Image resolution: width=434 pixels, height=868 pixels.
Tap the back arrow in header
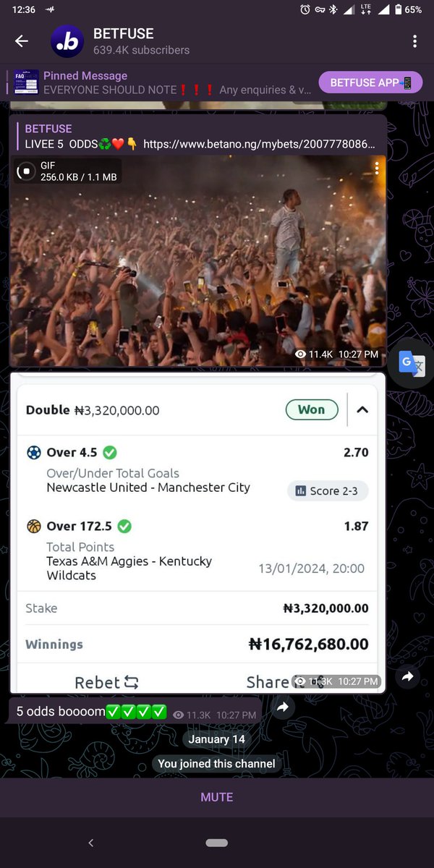click(x=22, y=41)
